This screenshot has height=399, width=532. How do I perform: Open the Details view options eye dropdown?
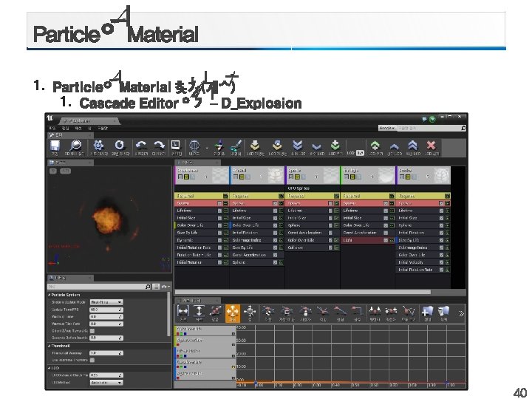point(166,287)
